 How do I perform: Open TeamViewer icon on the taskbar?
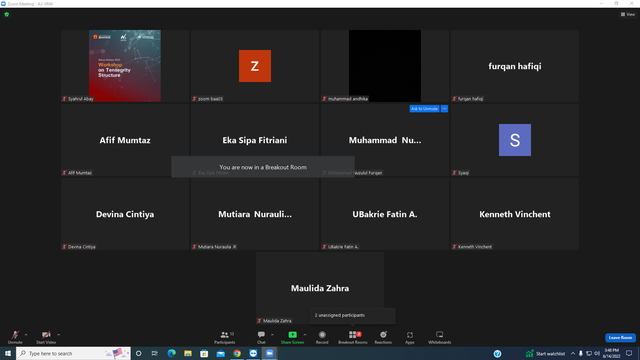pyautogui.click(x=253, y=353)
